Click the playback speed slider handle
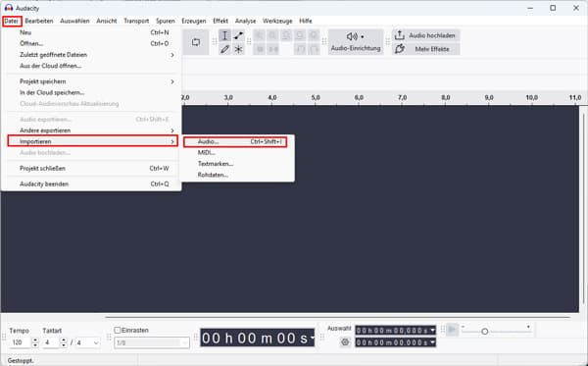The width and height of the screenshot is (588, 366). [484, 332]
